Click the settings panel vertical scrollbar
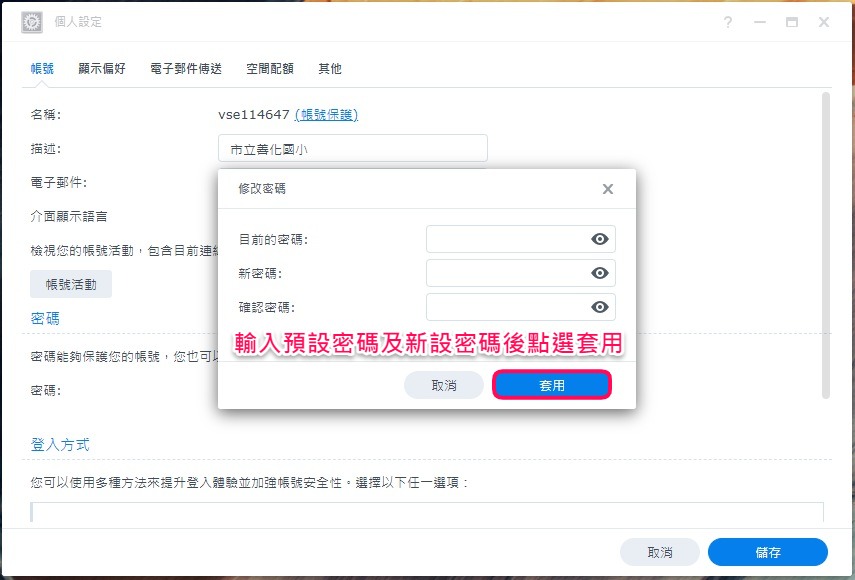This screenshot has height=580, width=855. pyautogui.click(x=826, y=245)
